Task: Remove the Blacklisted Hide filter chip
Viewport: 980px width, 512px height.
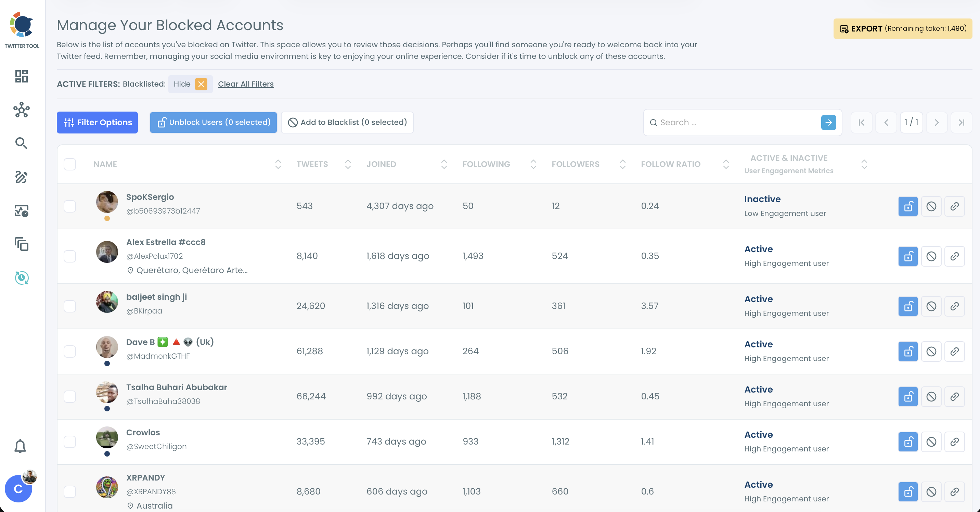Action: [x=201, y=84]
